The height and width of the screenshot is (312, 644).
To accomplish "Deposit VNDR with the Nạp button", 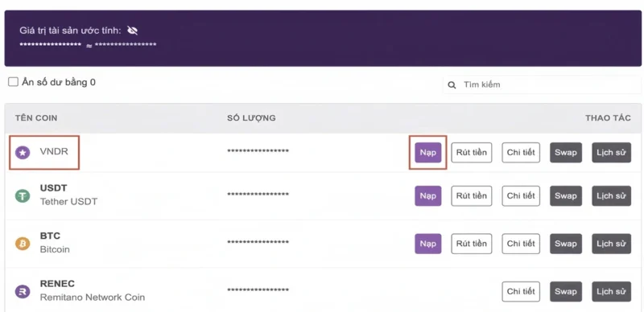I will click(x=428, y=153).
